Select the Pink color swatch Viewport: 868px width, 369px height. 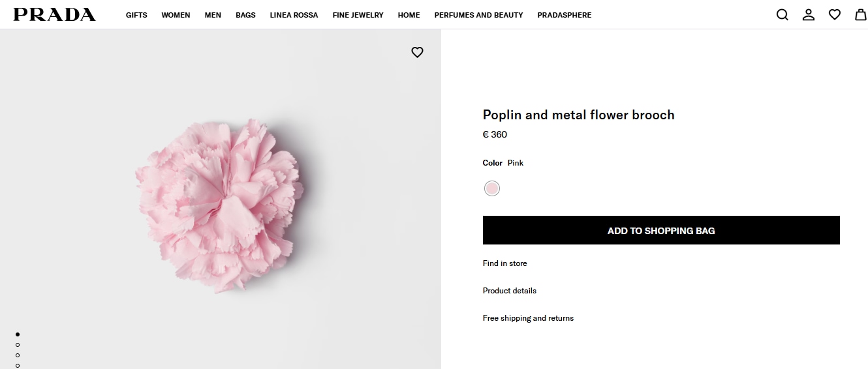[492, 188]
